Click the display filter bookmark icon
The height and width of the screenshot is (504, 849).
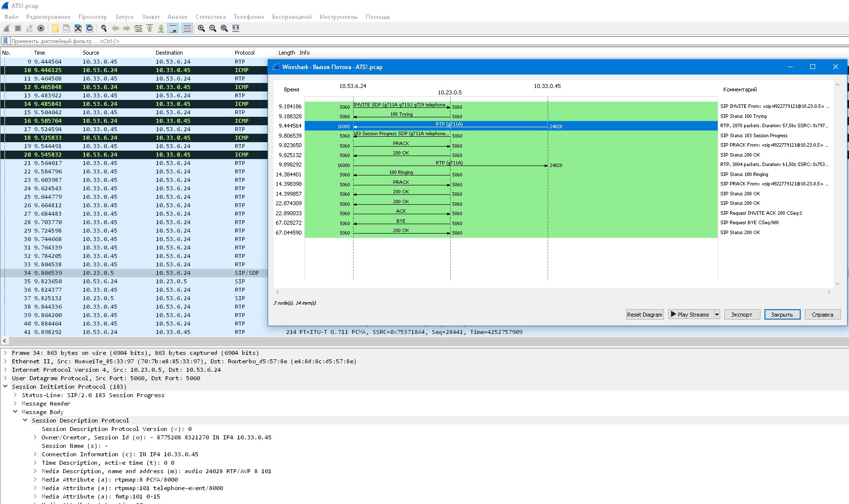(x=5, y=41)
